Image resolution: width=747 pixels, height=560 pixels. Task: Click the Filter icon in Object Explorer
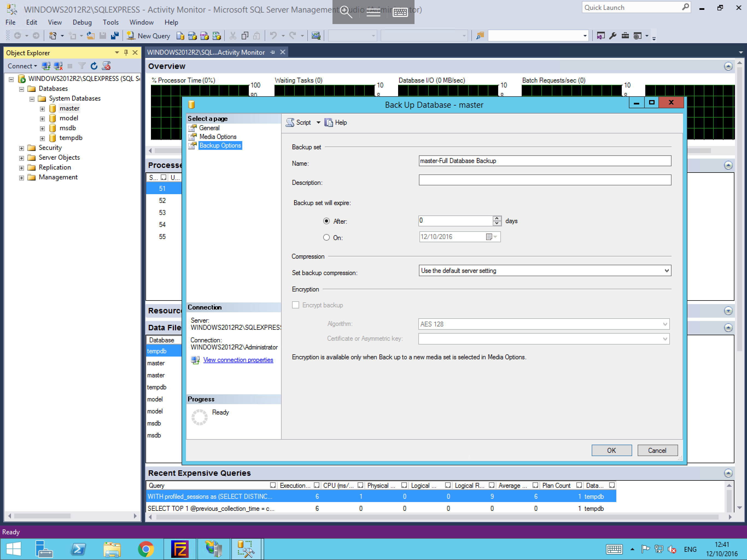click(82, 66)
